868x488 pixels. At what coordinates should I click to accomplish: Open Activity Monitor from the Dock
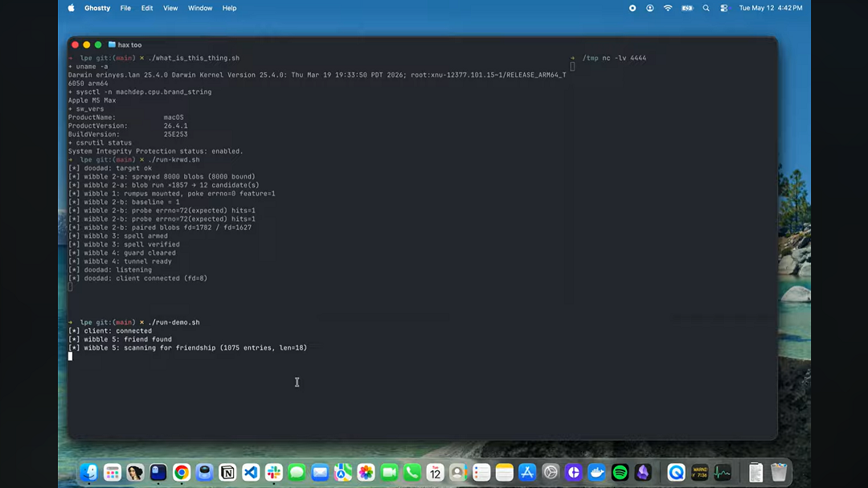pyautogui.click(x=723, y=473)
